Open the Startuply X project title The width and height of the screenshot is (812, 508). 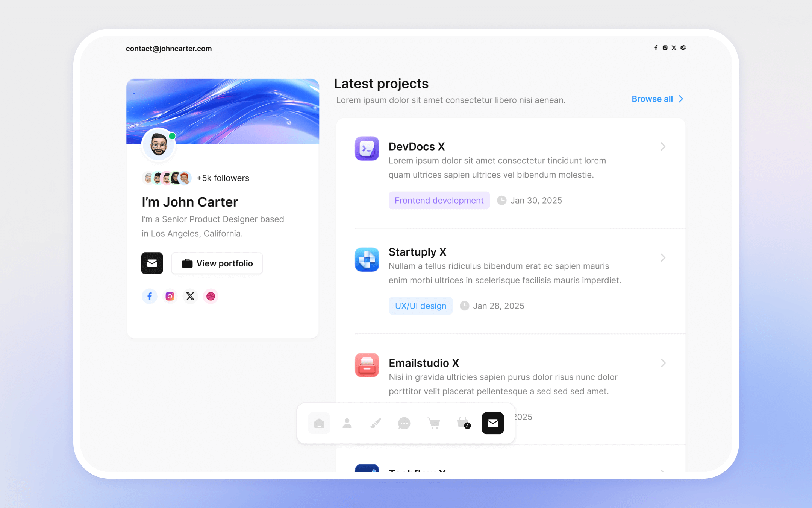pyautogui.click(x=417, y=252)
